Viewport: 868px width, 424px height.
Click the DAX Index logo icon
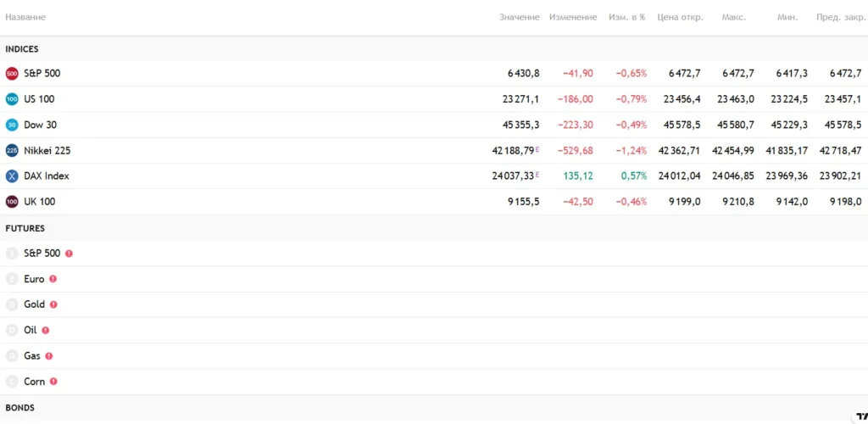click(x=12, y=176)
